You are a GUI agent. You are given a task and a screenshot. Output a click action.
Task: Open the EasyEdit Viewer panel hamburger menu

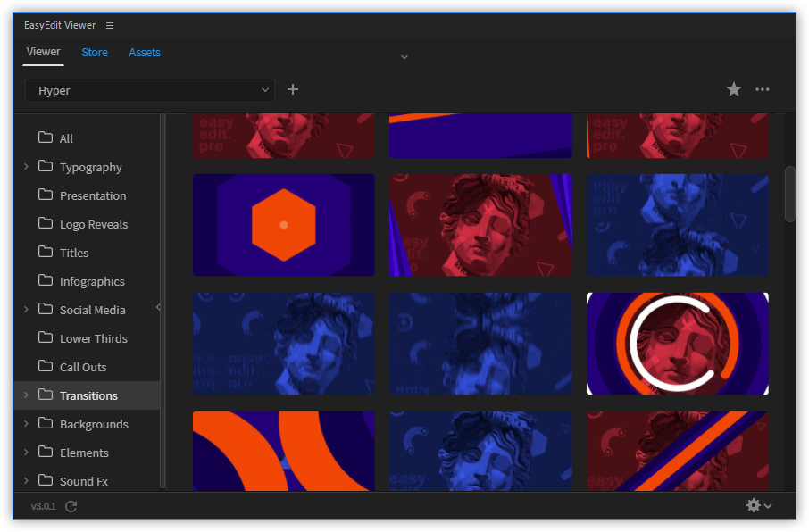[109, 25]
